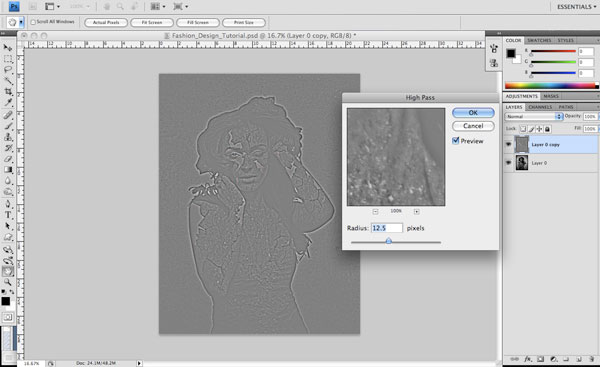600x367 pixels.
Task: Open the tool preset picker arrow
Action: (21, 23)
